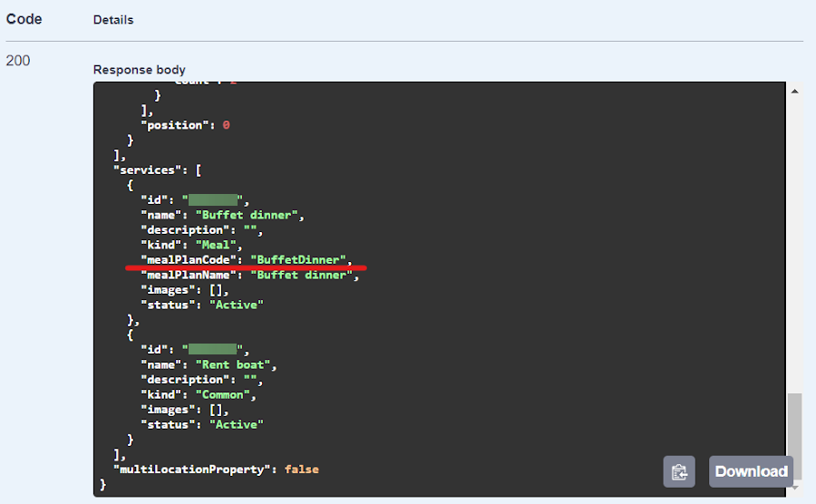Image resolution: width=816 pixels, height=504 pixels.
Task: Select the "BuffetDinner" value
Action: click(x=297, y=259)
